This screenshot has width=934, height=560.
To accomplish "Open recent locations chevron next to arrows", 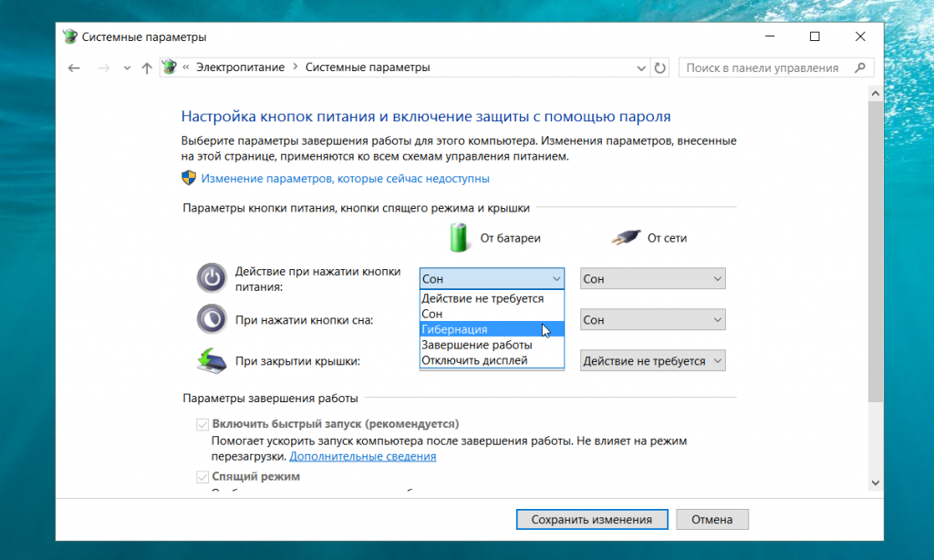I will tap(127, 68).
